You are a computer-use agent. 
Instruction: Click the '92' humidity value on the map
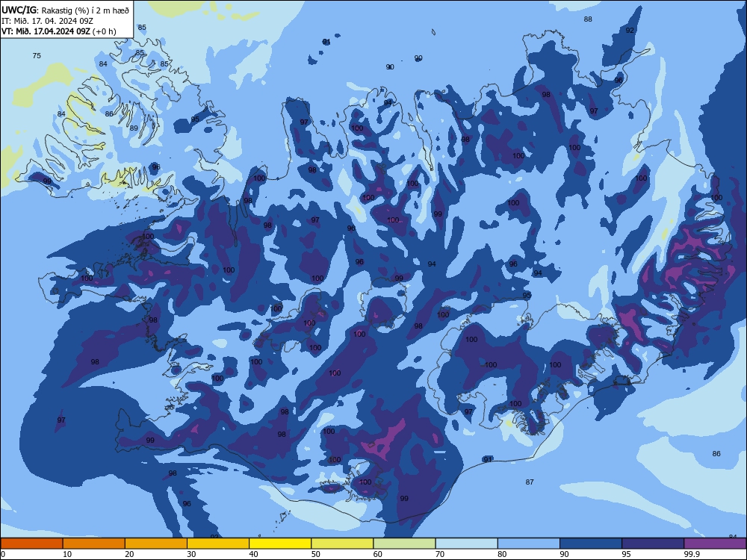coord(630,31)
